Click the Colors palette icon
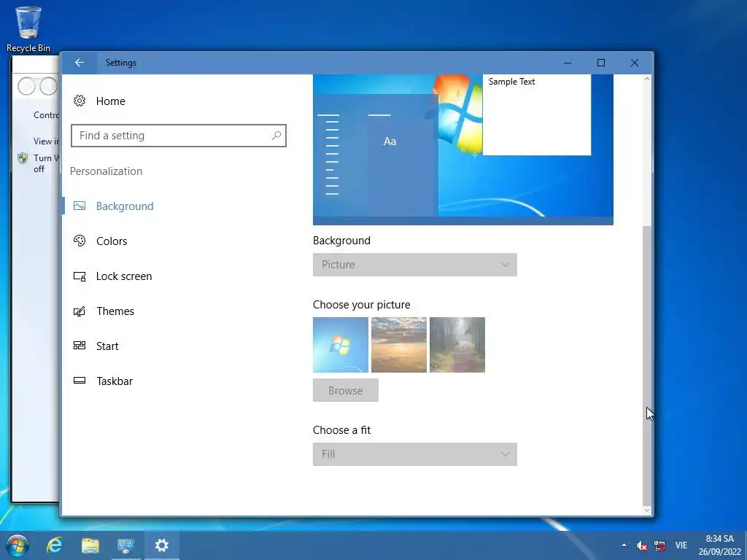Screen dimensions: 747x560 click(80, 241)
